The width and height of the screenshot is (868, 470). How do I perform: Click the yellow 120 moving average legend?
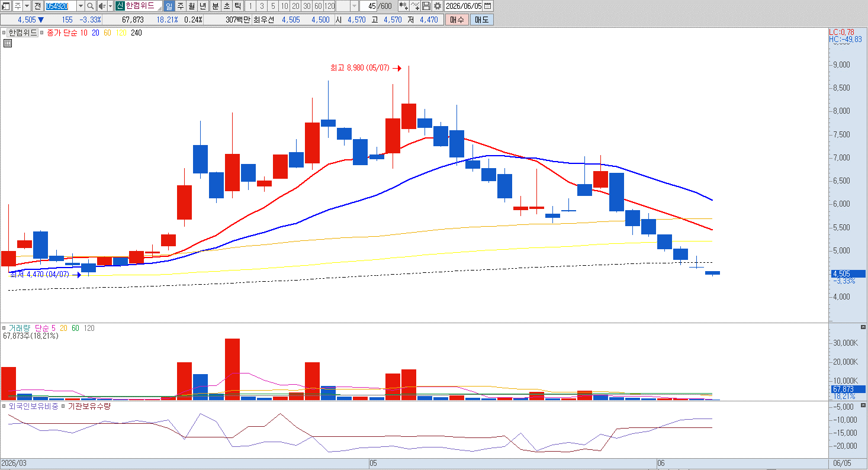coord(121,33)
